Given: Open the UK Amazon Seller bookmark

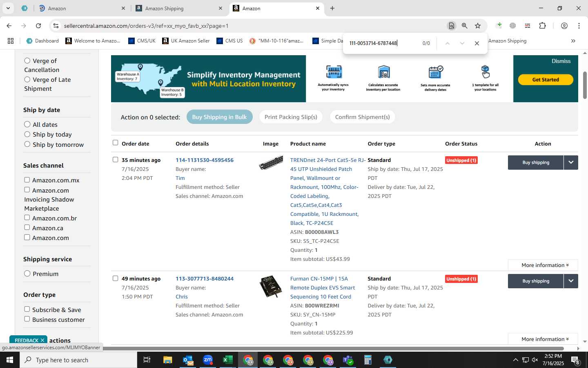Looking at the screenshot, I should pos(186,41).
